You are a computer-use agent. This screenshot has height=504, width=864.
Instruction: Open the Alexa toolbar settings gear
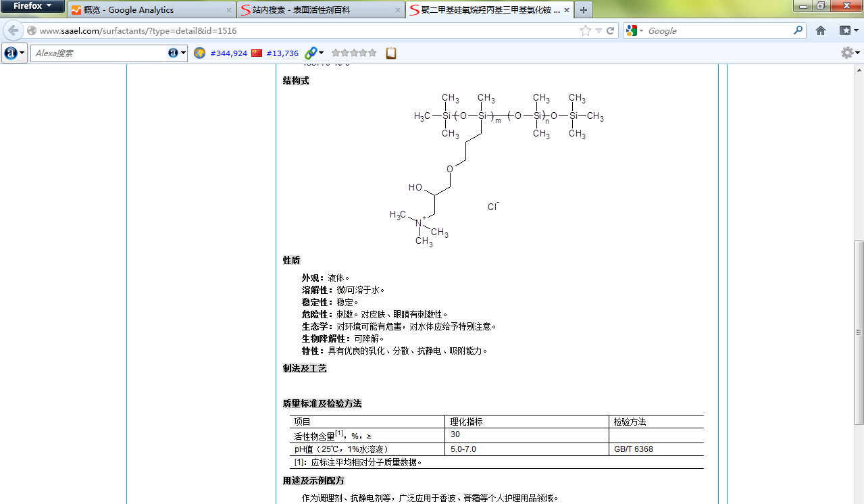(850, 53)
